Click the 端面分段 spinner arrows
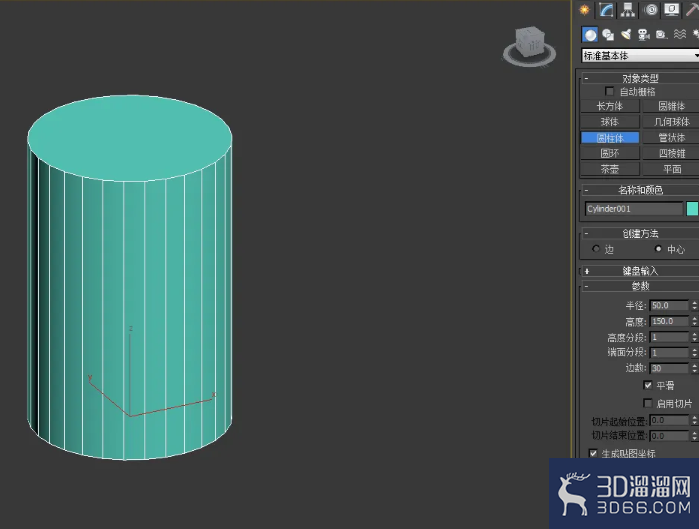The width and height of the screenshot is (699, 529). tap(695, 353)
